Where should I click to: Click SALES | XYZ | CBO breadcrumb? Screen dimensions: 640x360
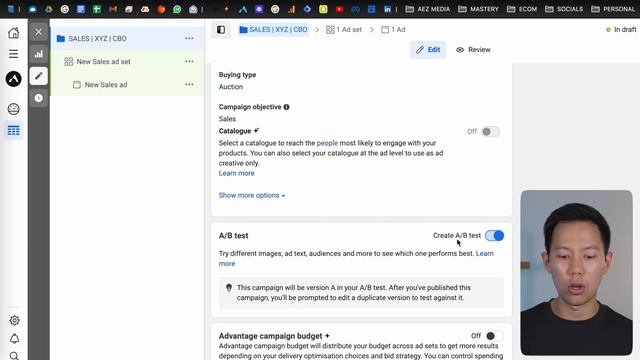tap(273, 29)
